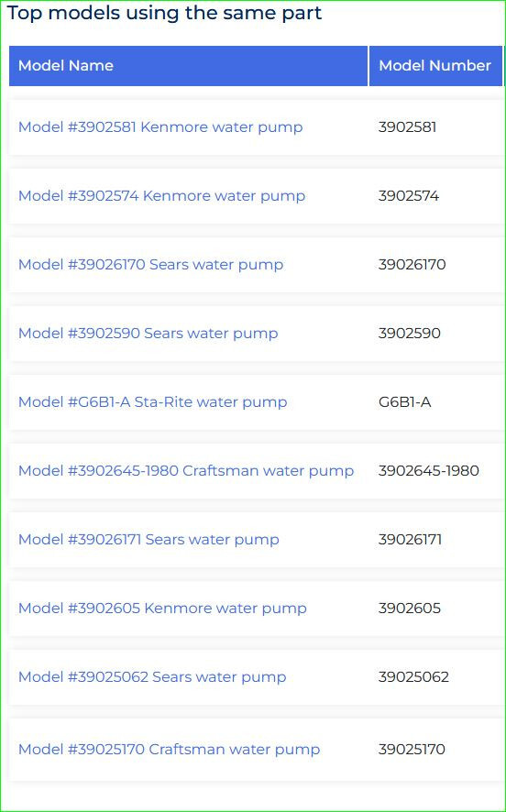Open Model #3902590 Sears water pump link

pos(148,333)
